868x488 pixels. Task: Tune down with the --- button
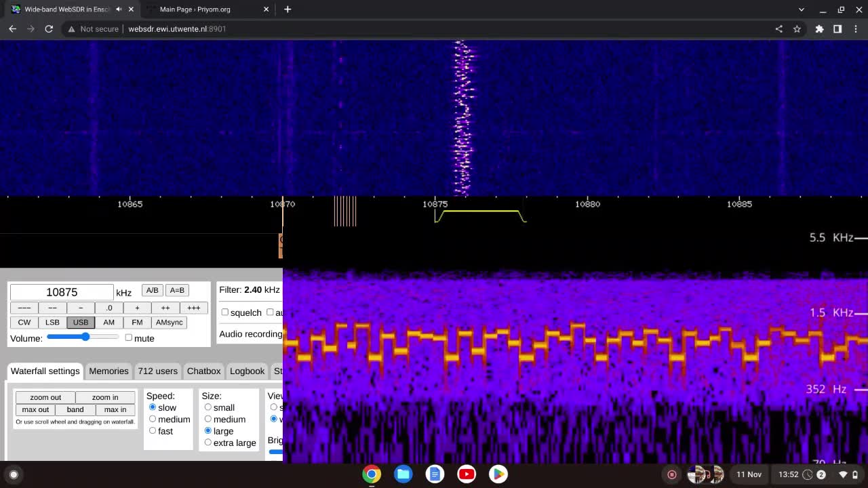pyautogui.click(x=24, y=308)
